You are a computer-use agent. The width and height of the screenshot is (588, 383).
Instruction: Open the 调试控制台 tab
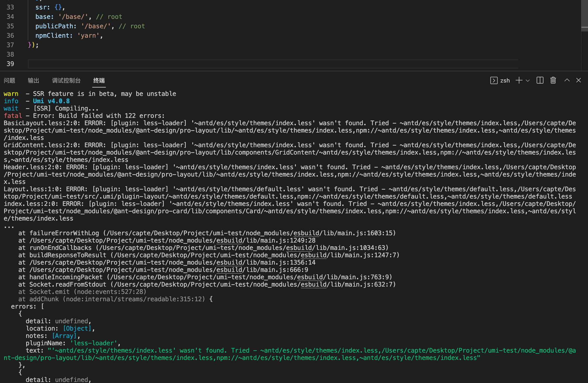click(66, 80)
